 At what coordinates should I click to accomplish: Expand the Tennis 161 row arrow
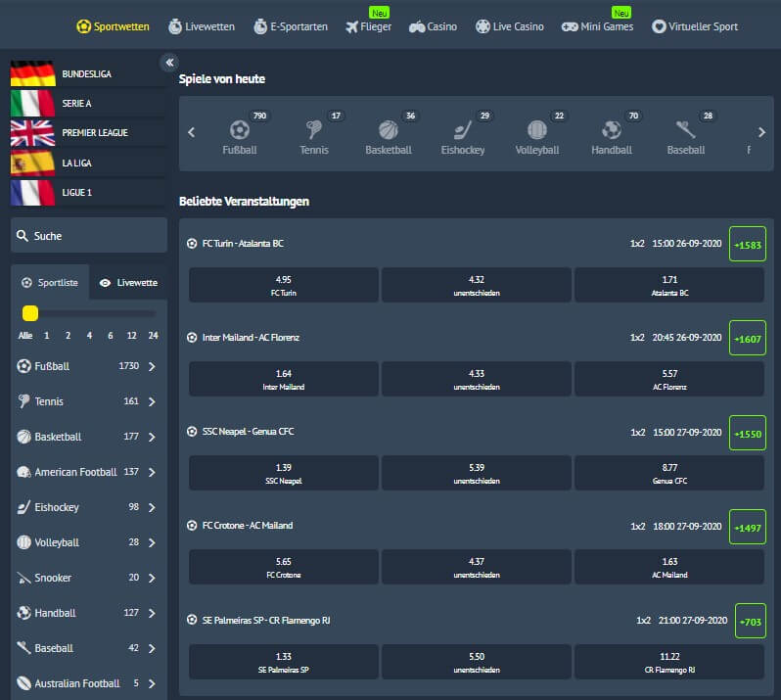point(152,401)
